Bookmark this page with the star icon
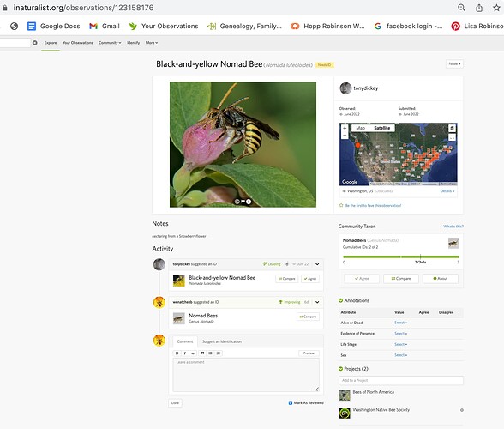This screenshot has height=429, width=504. tap(496, 8)
